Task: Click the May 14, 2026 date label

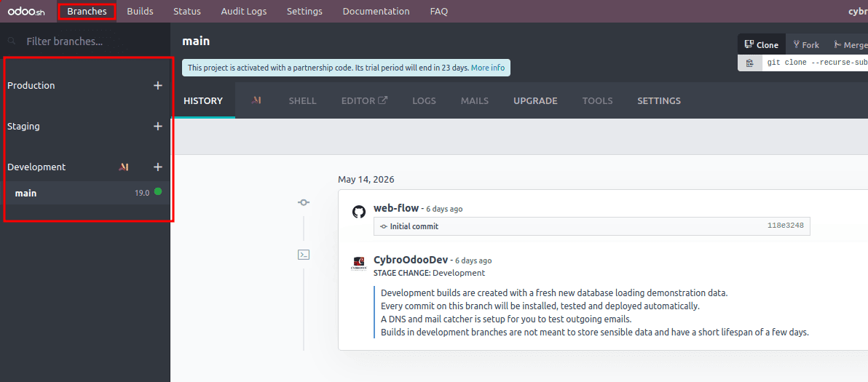Action: pyautogui.click(x=366, y=179)
